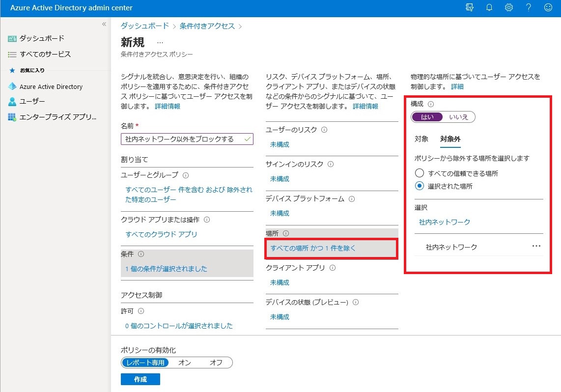Open 0 個のコントロールが選択されました link

pos(179,326)
